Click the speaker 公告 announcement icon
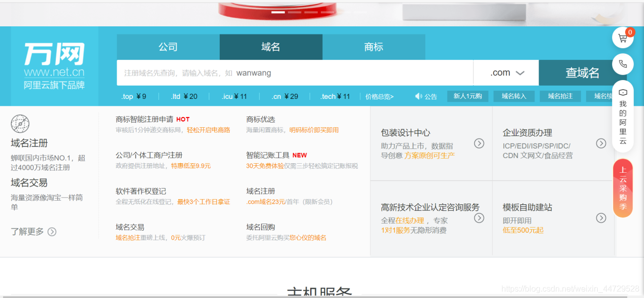 point(419,96)
